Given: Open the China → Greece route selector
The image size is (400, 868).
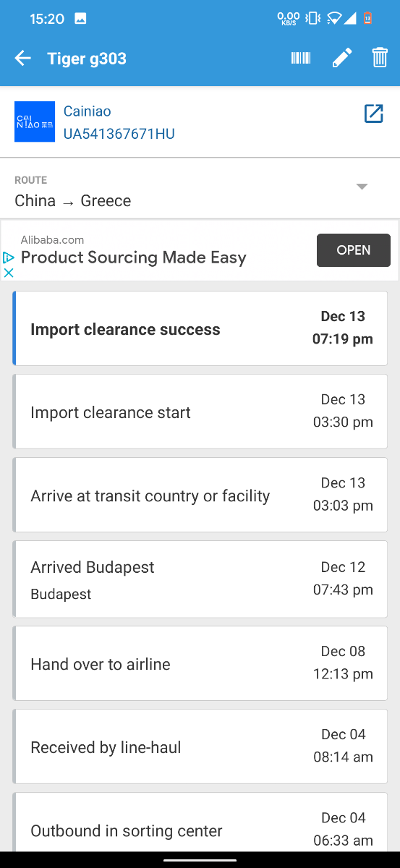Looking at the screenshot, I should click(x=200, y=191).
